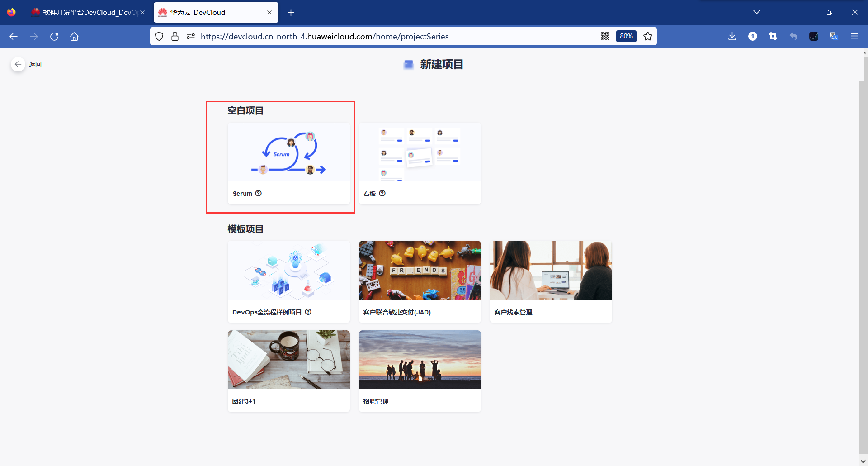Reload the current page
The width and height of the screenshot is (868, 466).
coord(54,37)
